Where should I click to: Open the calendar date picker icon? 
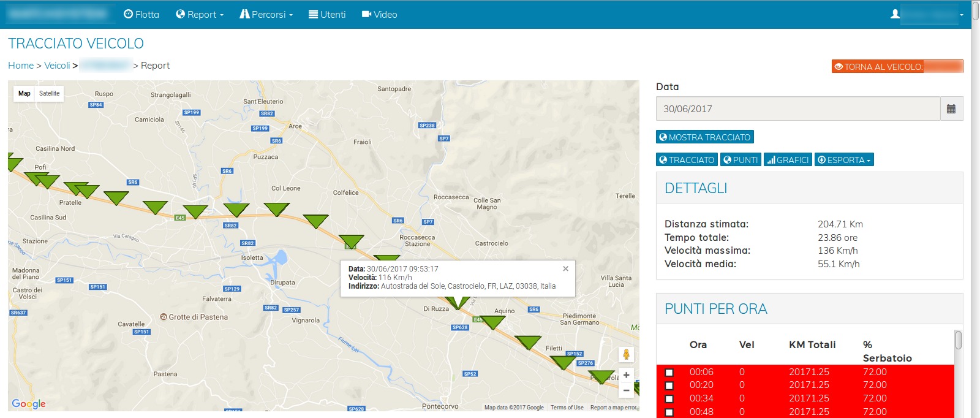(951, 109)
